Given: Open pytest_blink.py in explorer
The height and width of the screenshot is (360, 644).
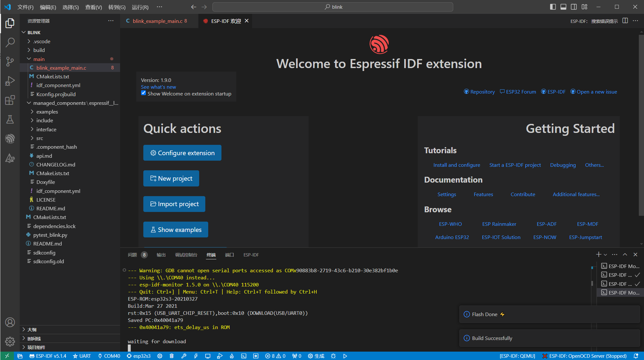Looking at the screenshot, I should pyautogui.click(x=70, y=235).
